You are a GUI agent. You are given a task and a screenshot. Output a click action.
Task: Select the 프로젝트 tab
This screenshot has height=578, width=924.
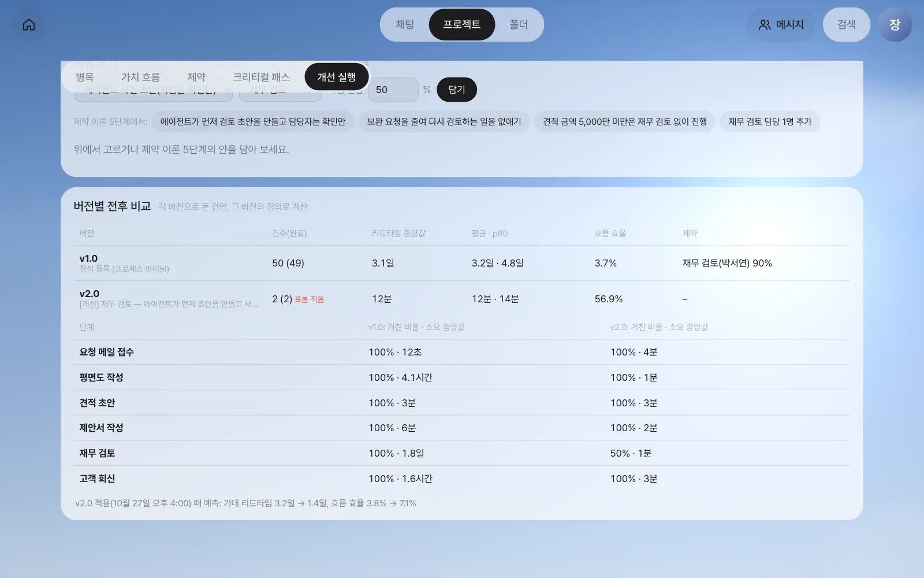point(462,25)
